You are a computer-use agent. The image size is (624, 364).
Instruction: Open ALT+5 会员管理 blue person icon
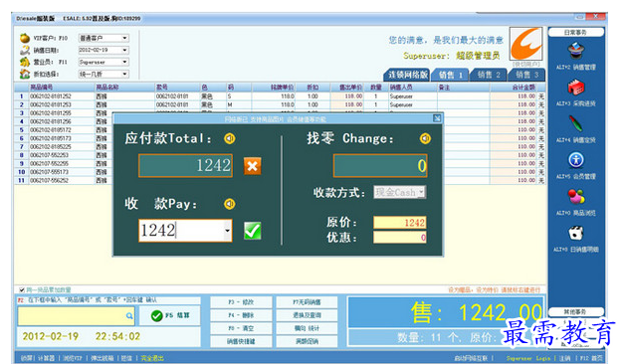576,160
